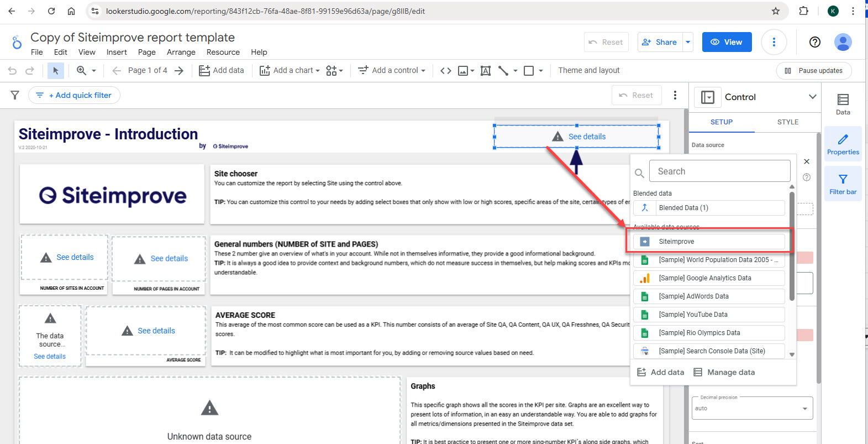Click the data source list scrollbar
Image resolution: width=868 pixels, height=444 pixels.
[792, 246]
